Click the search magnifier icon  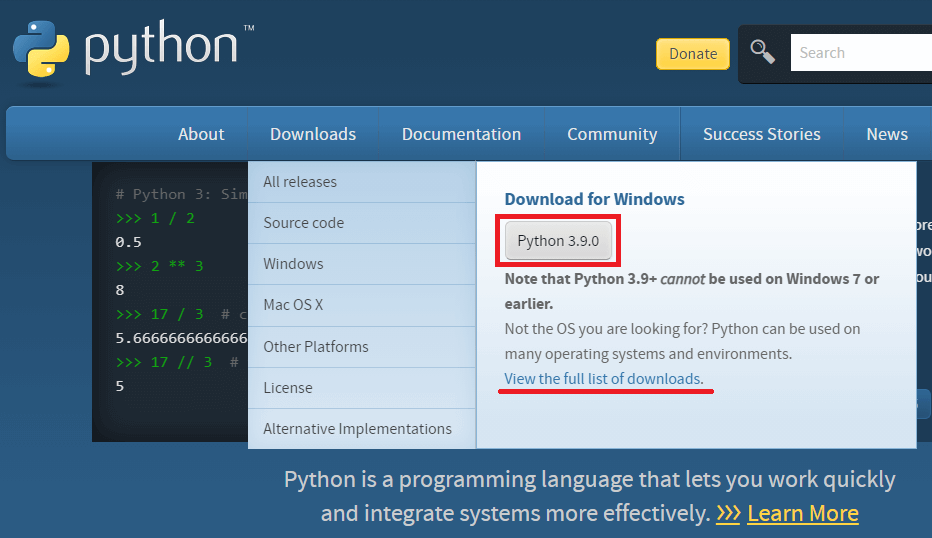762,52
